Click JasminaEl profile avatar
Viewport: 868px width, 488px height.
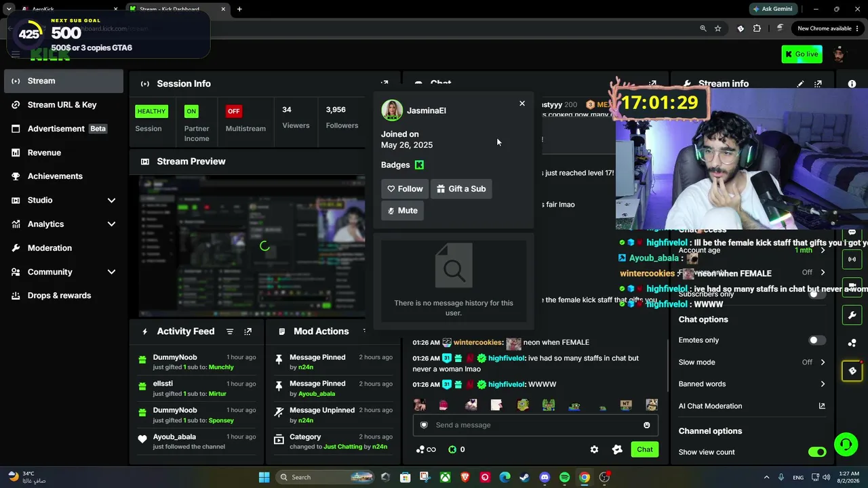[392, 110]
